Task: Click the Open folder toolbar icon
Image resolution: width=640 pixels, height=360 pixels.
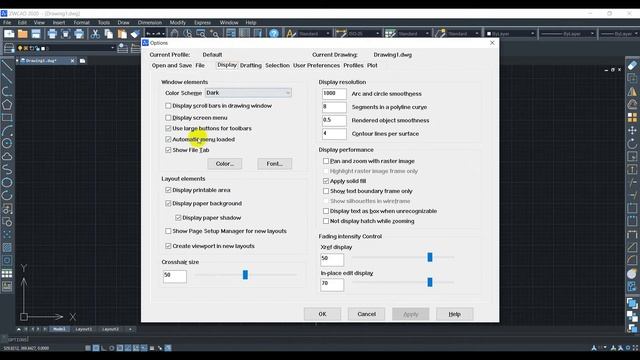Action: point(22,34)
